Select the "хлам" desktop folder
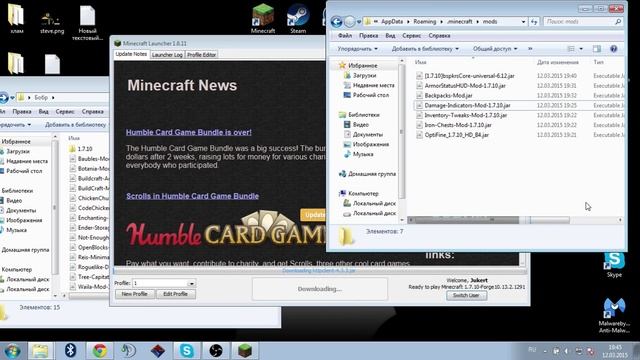 16,18
